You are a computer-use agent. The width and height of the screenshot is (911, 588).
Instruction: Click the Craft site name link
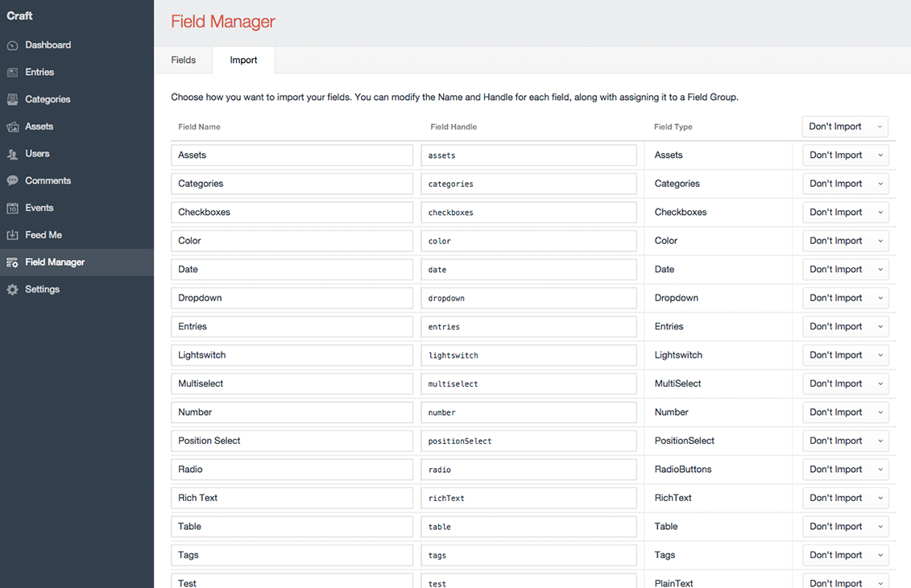[x=20, y=15]
